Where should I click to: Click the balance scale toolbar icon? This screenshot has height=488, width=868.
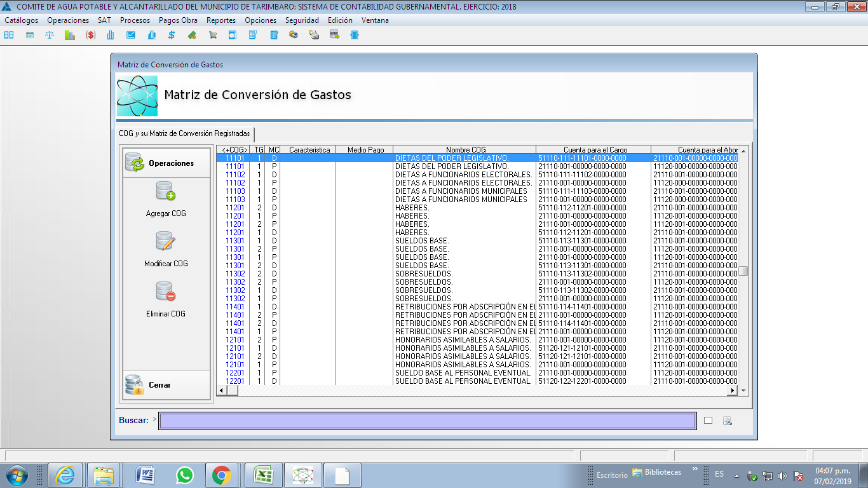(50, 36)
